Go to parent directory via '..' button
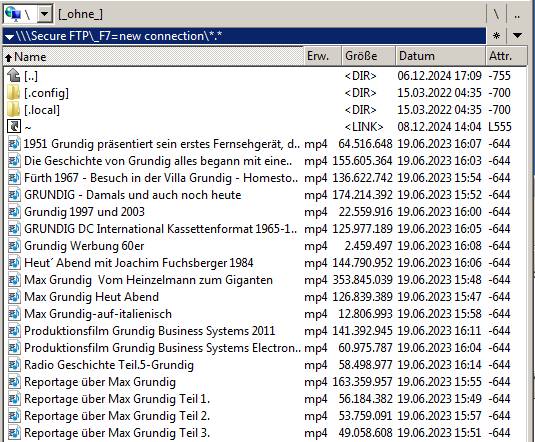Viewport: 535px width, 442px height. pos(517,15)
